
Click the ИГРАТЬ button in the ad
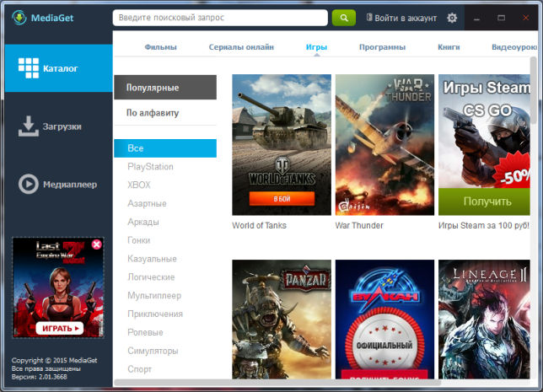pos(60,328)
